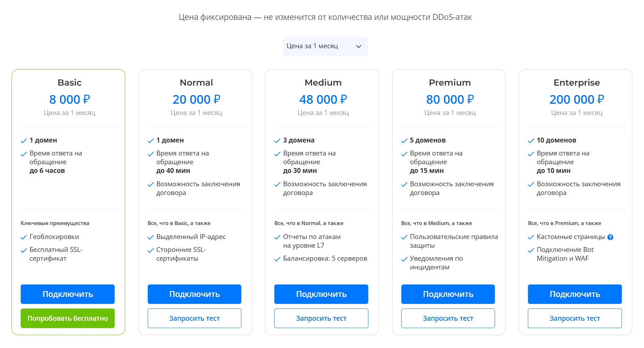Request a test for the Enterprise plan
The width and height of the screenshot is (644, 348).
pos(575,318)
